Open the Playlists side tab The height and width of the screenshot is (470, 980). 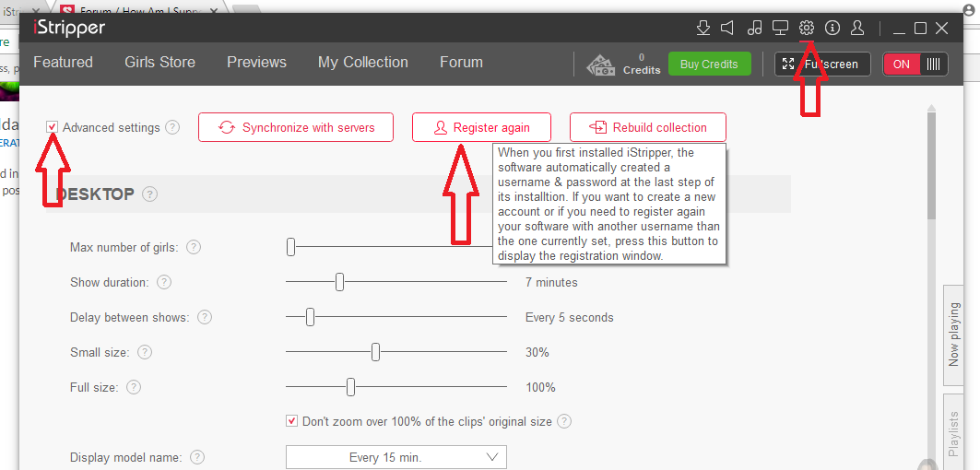[954, 432]
